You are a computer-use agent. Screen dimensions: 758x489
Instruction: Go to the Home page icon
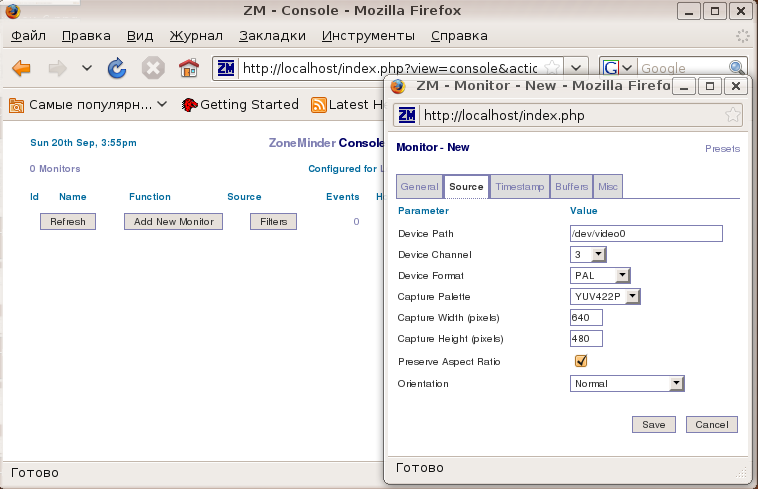pos(189,68)
